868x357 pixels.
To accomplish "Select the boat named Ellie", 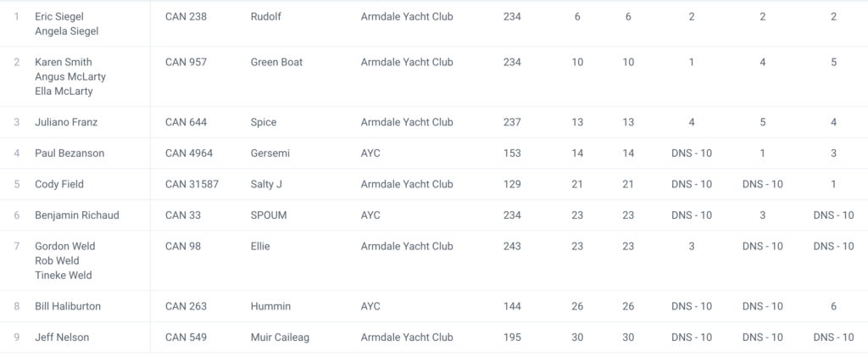I will pyautogui.click(x=262, y=246).
